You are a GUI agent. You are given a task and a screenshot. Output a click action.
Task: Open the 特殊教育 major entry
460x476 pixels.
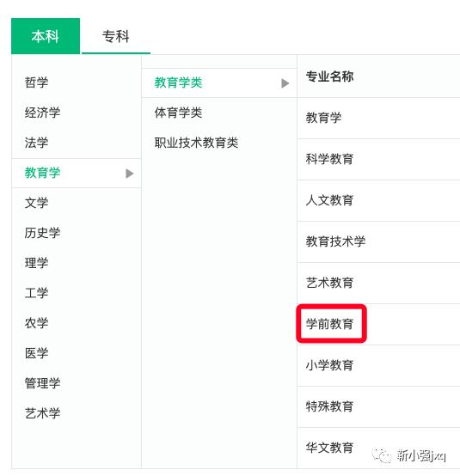tap(329, 406)
